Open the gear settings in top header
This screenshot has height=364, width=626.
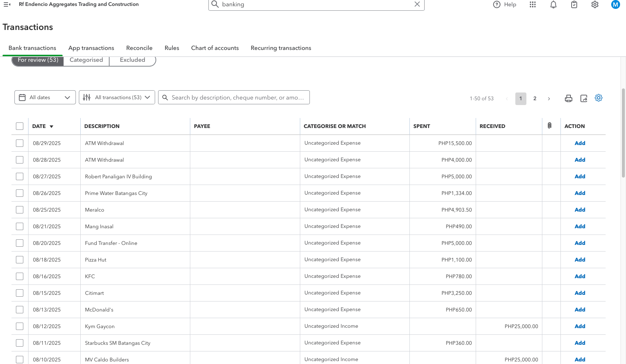tap(595, 4)
